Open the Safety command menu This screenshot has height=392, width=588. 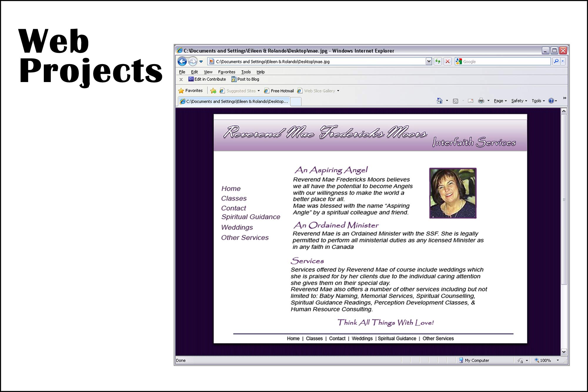(519, 101)
